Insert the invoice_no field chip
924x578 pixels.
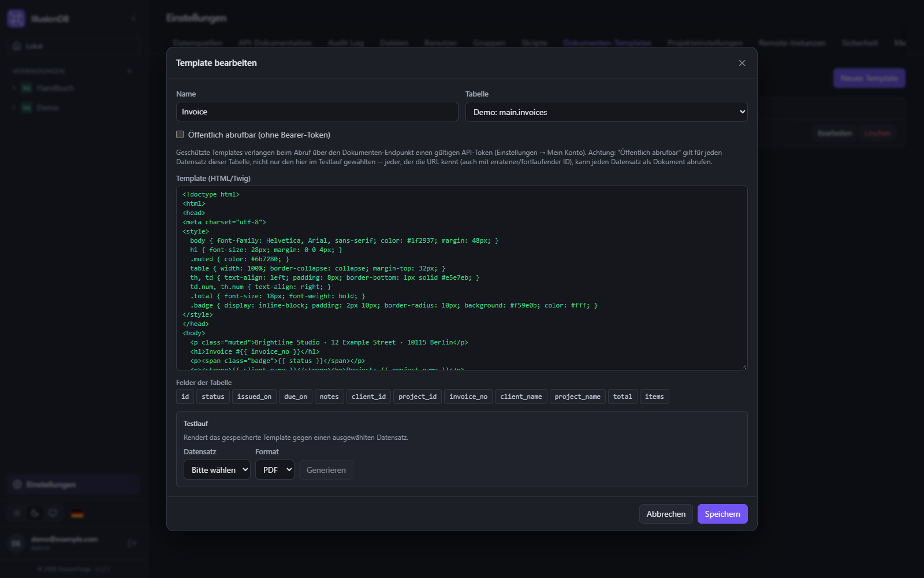(468, 397)
